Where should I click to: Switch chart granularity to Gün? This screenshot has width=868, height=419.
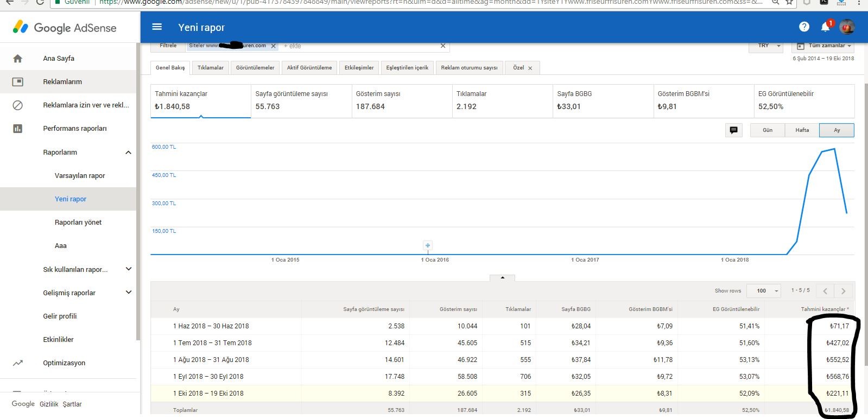click(x=768, y=130)
